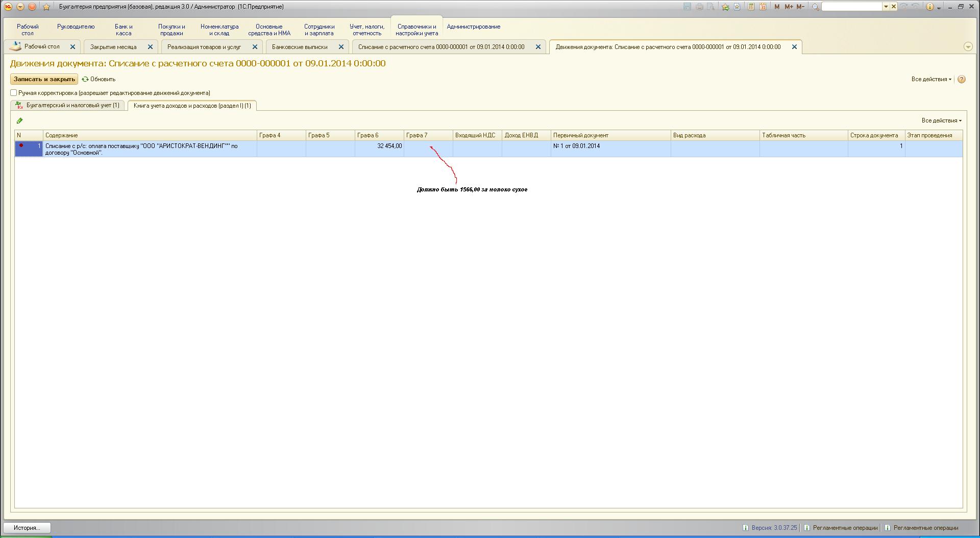This screenshot has height=538, width=980.
Task: Open the calendar icon in the toolbar
Action: tap(763, 7)
